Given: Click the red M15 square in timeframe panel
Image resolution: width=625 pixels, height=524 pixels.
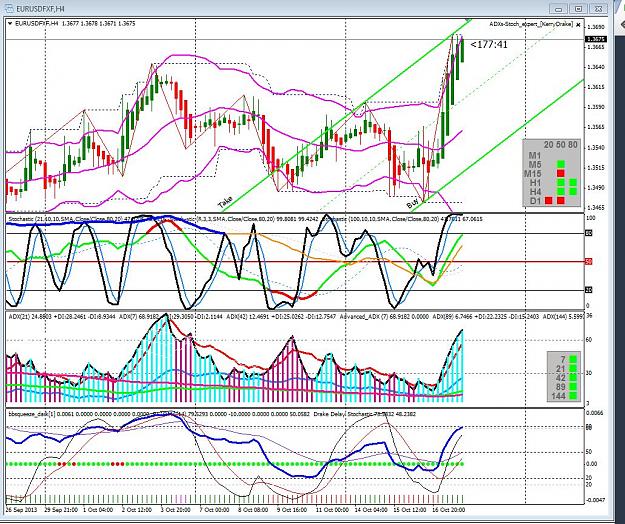Looking at the screenshot, I should pos(561,173).
